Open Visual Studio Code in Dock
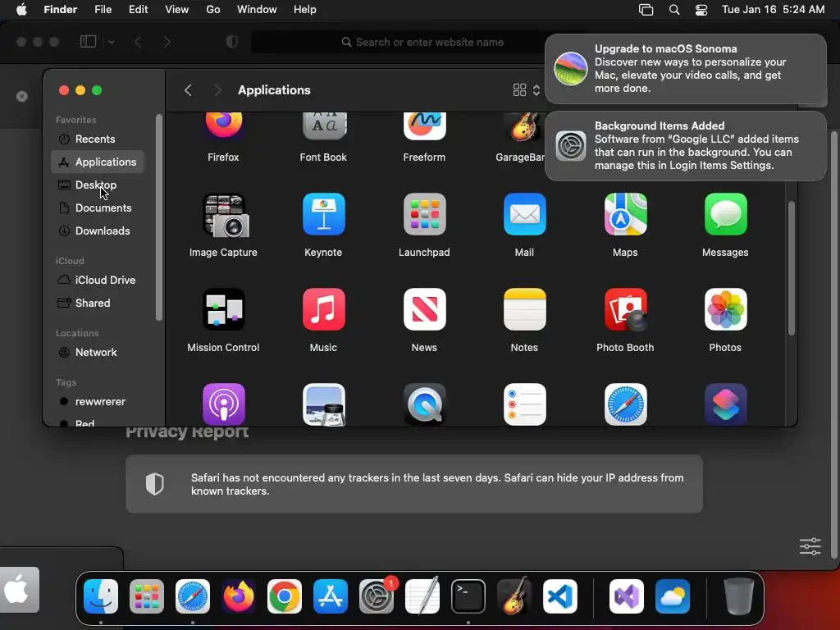Screen dimensions: 840x630 tap(559, 596)
